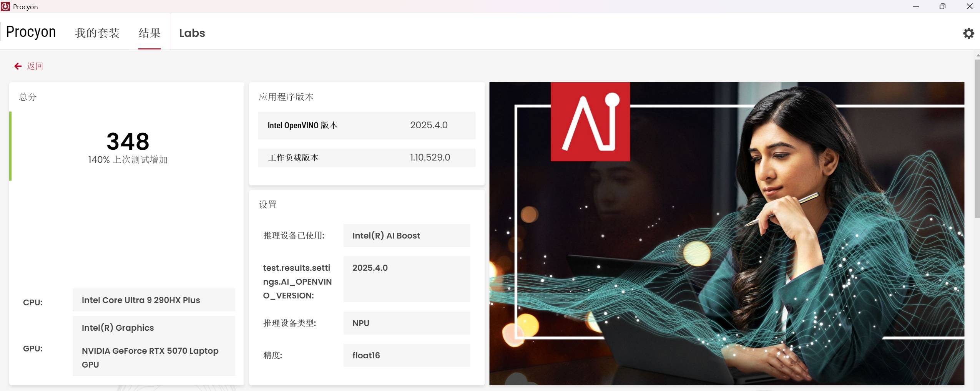The image size is (980, 391).
Task: Click the 应用程序版本 heading
Action: click(286, 97)
